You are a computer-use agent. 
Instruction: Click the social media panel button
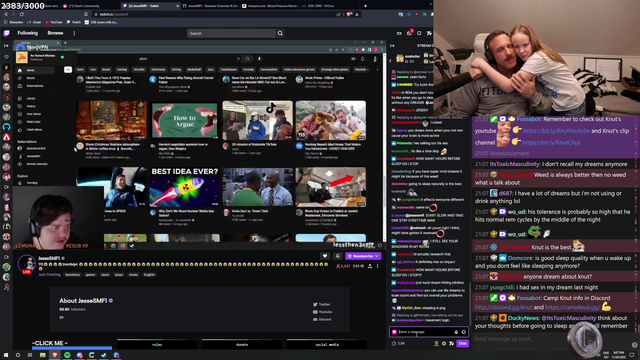327,344
